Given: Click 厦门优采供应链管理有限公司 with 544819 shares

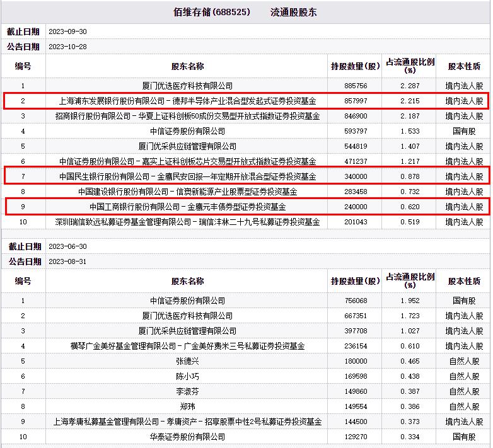Looking at the screenshot, I should pos(187,146).
